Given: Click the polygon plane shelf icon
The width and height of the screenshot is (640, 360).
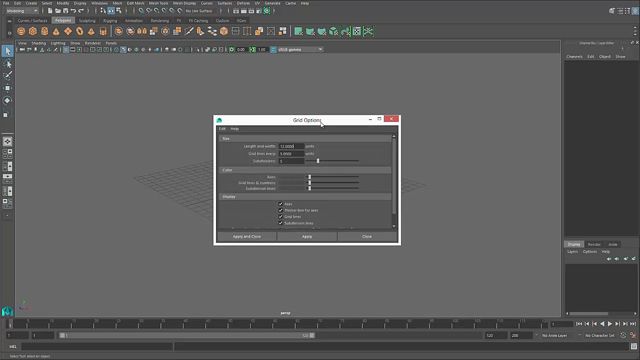Looking at the screenshot, I should click(68, 31).
